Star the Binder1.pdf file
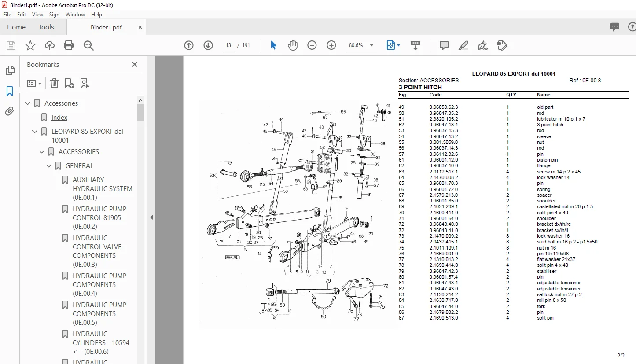The image size is (636, 364). pyautogui.click(x=30, y=45)
